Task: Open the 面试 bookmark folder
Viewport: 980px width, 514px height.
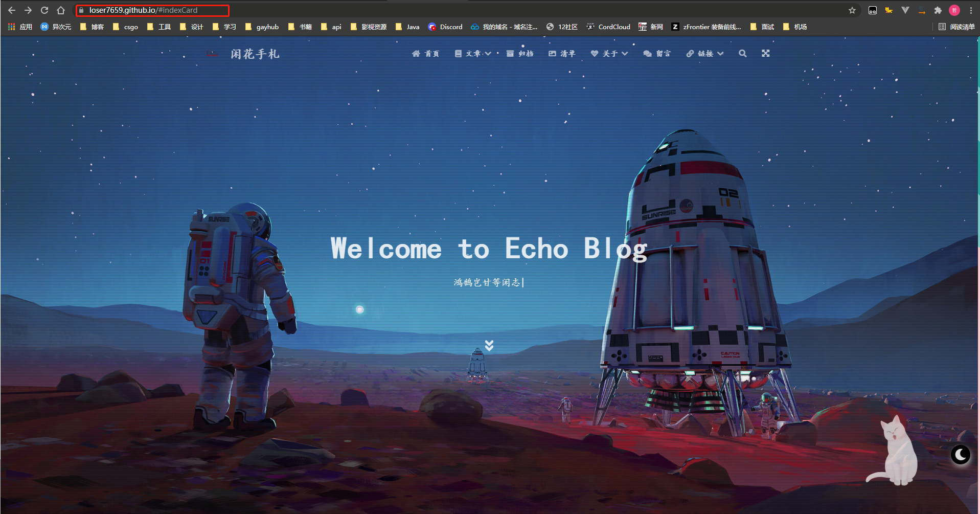Action: [762, 27]
